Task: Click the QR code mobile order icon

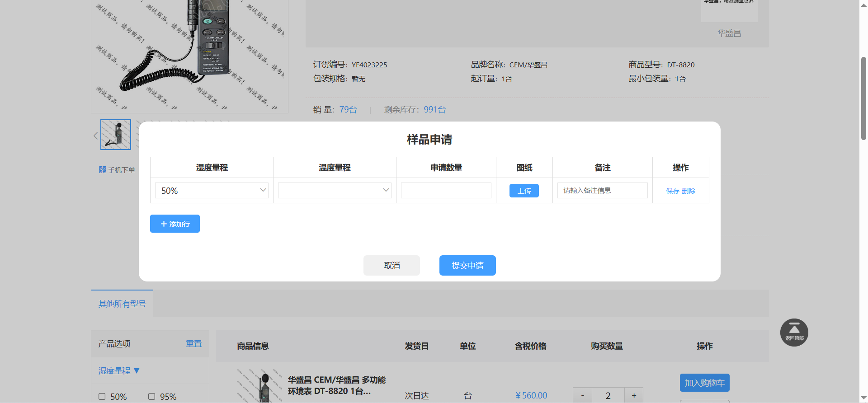Action: [103, 170]
